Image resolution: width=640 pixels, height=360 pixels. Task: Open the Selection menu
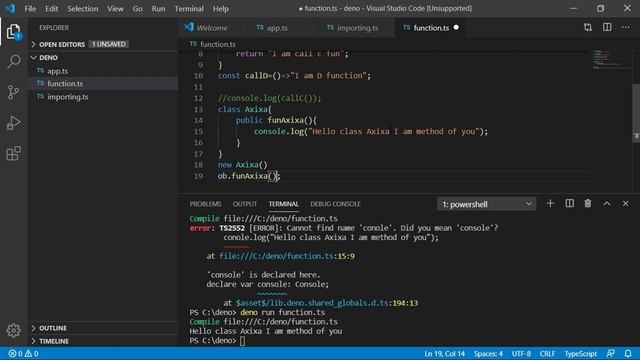[x=82, y=9]
